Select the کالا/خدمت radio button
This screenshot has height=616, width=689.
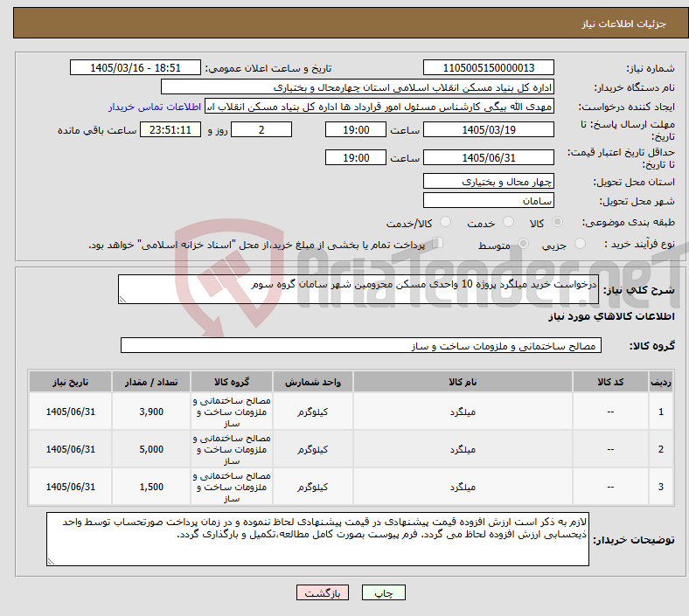click(x=446, y=222)
